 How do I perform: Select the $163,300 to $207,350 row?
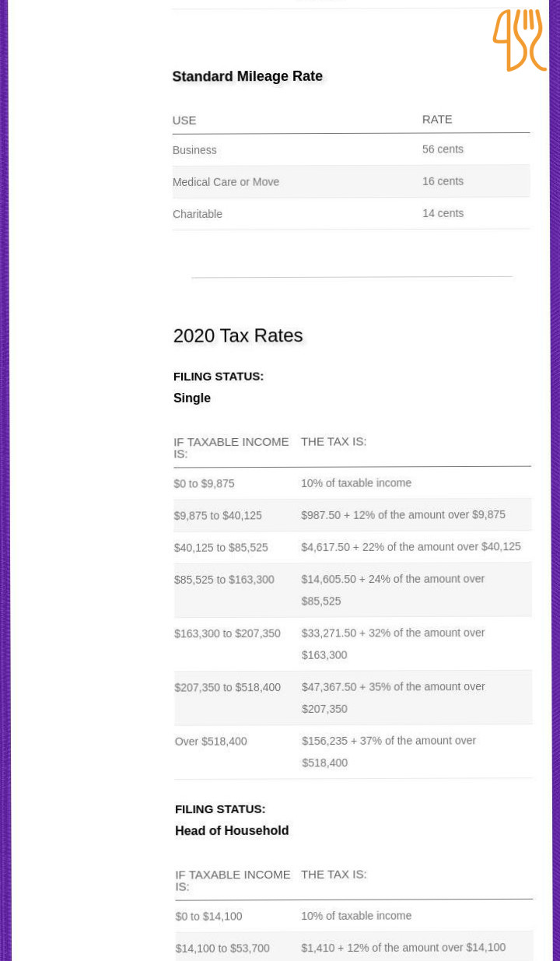pos(352,644)
